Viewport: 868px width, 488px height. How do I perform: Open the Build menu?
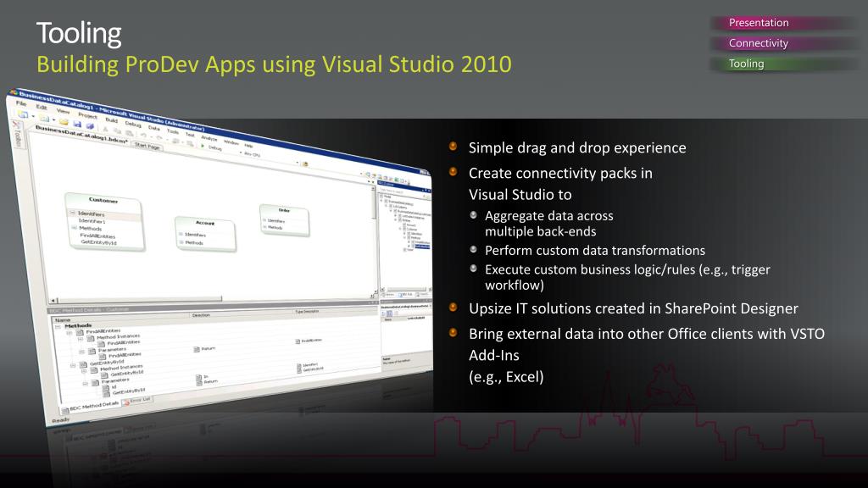click(111, 120)
